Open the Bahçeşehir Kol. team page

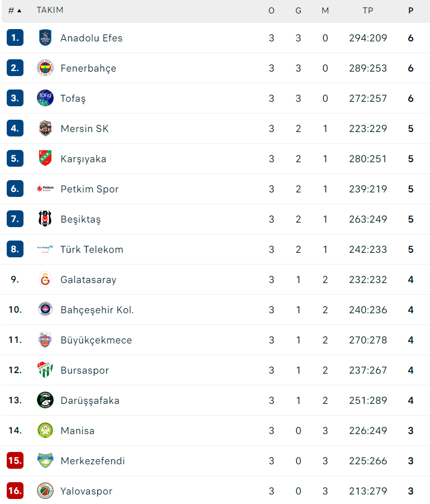tap(97, 310)
